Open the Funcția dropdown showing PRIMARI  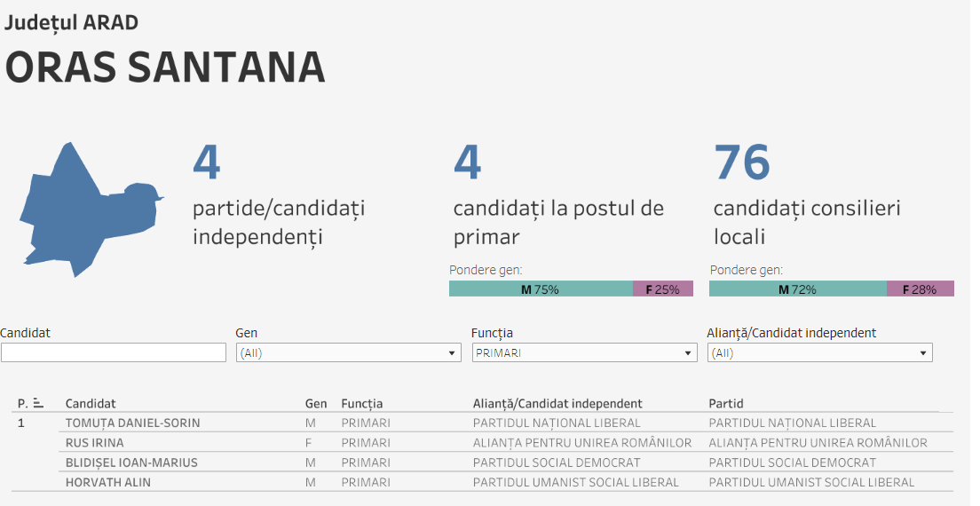coord(583,353)
